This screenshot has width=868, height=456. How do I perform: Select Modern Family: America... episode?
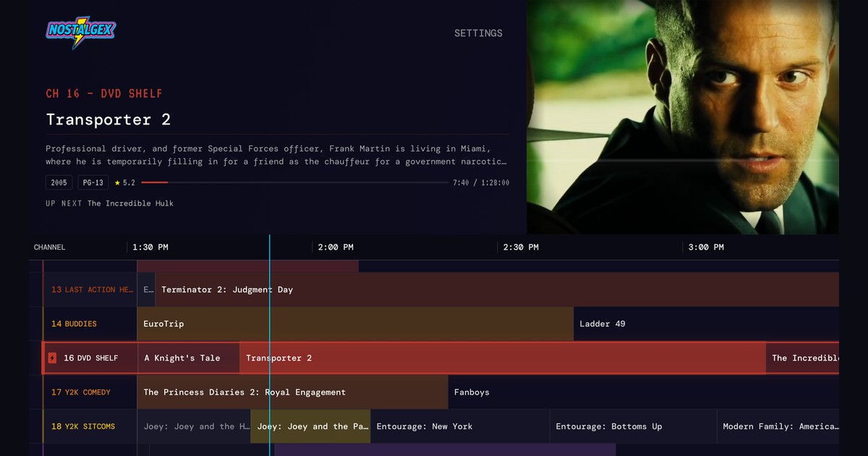pyautogui.click(x=778, y=426)
